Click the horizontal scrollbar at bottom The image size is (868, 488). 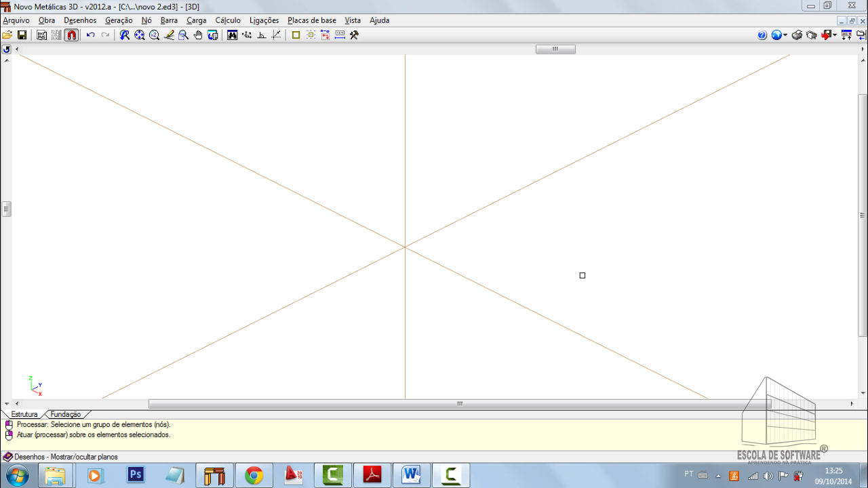(x=459, y=404)
